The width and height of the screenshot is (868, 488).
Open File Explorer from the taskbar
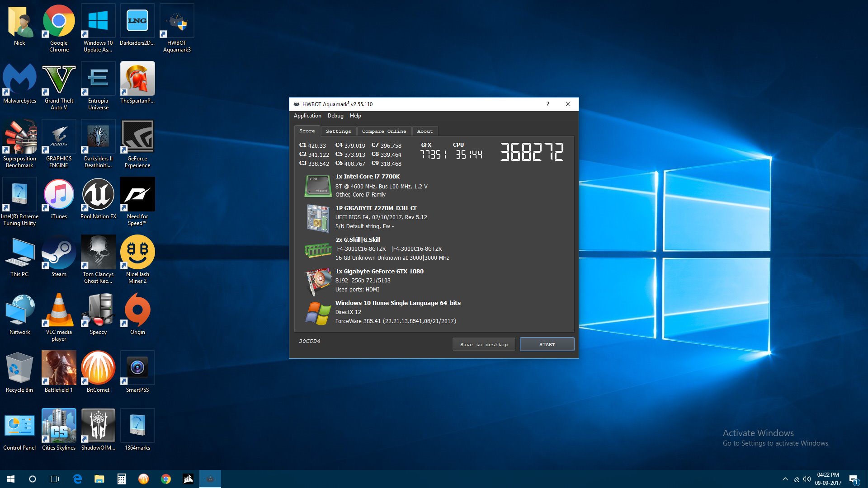tap(99, 479)
